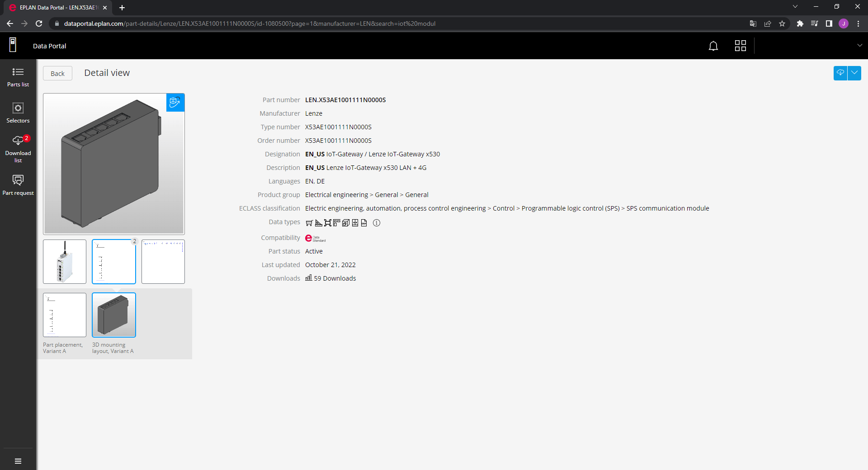The height and width of the screenshot is (470, 868).
Task: Click the Back button
Action: [57, 74]
